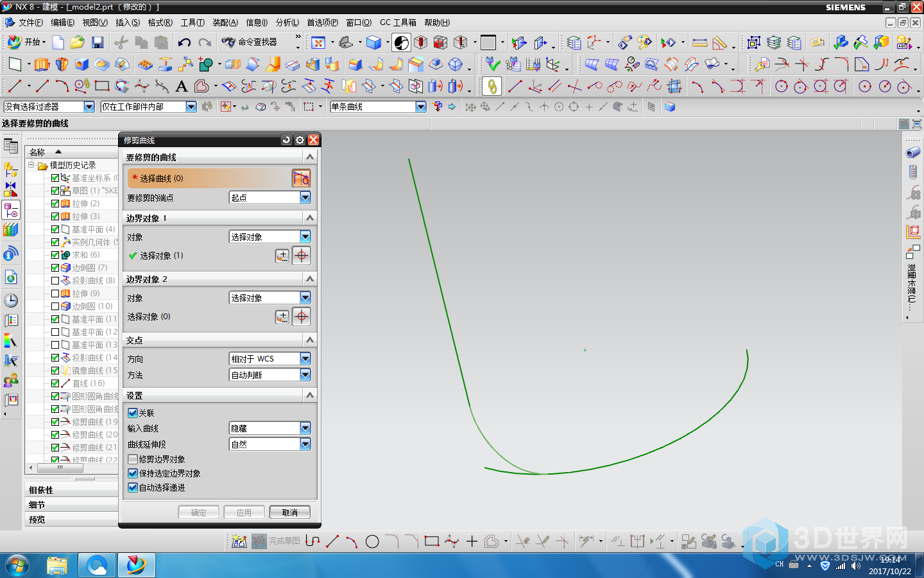Enable 修剪边界对象 checkbox
This screenshot has height=578, width=924.
pyautogui.click(x=133, y=459)
